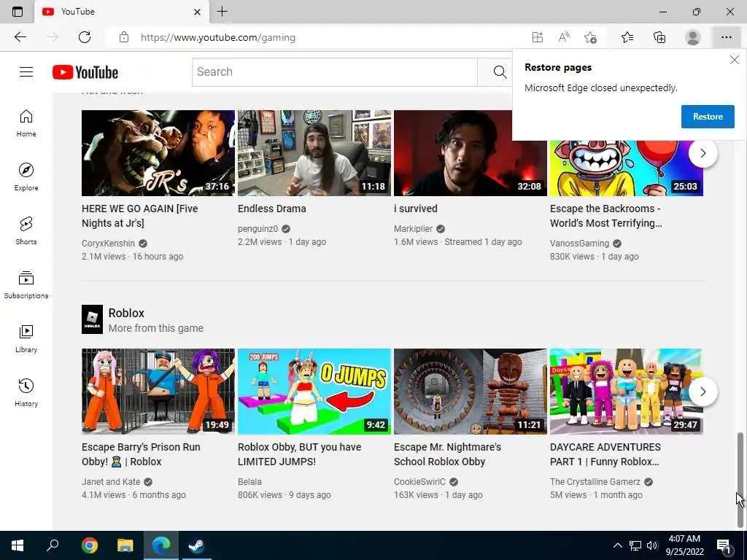The height and width of the screenshot is (560, 747).
Task: Open Collections in Edge
Action: click(659, 37)
